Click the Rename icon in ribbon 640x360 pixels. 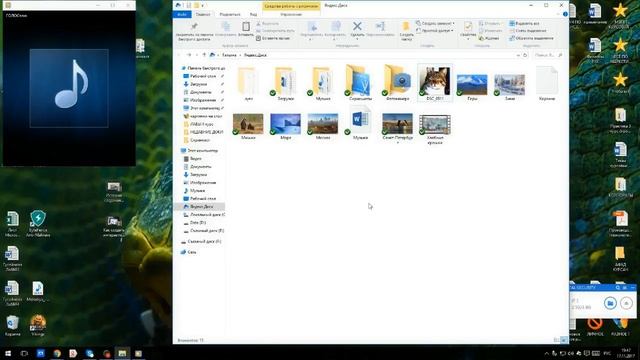point(380,27)
